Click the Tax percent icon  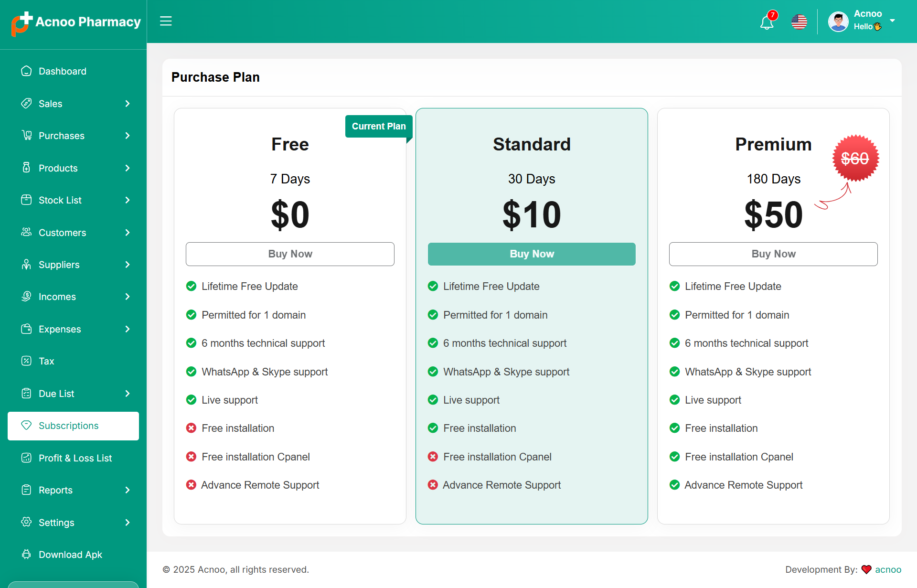[x=26, y=361]
